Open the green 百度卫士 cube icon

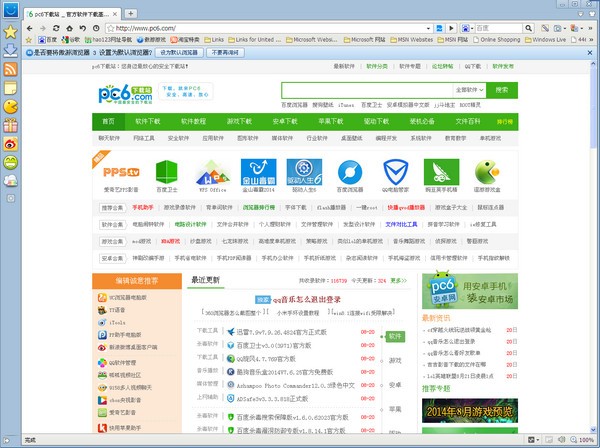[x=167, y=172]
